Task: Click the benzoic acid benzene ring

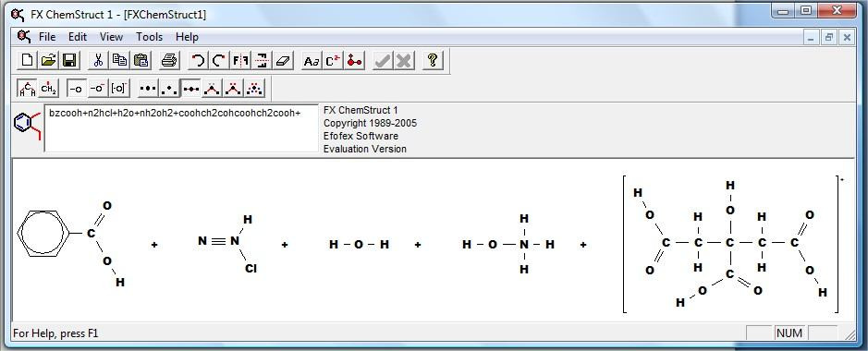Action: coord(43,234)
